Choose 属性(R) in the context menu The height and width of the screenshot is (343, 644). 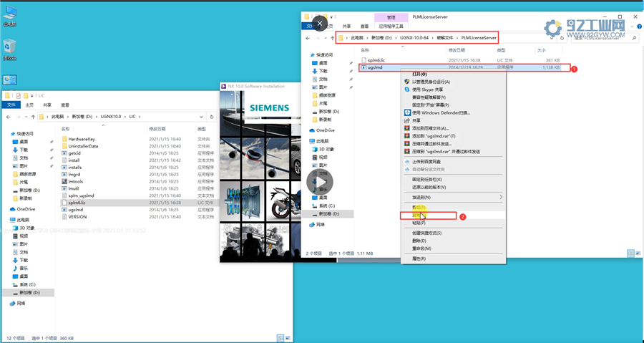pos(419,259)
